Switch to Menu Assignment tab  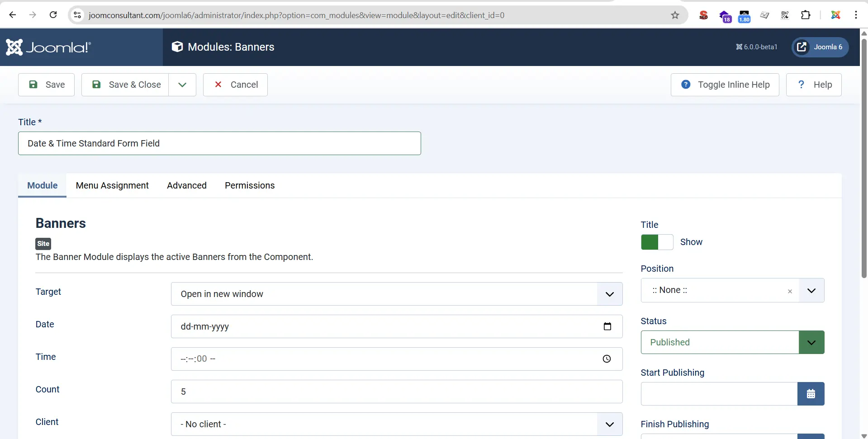112,185
